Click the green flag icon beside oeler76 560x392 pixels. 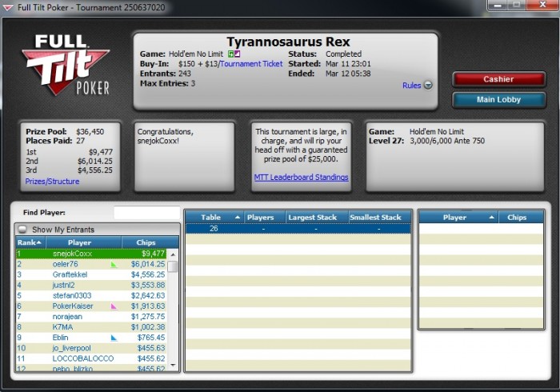(114, 265)
